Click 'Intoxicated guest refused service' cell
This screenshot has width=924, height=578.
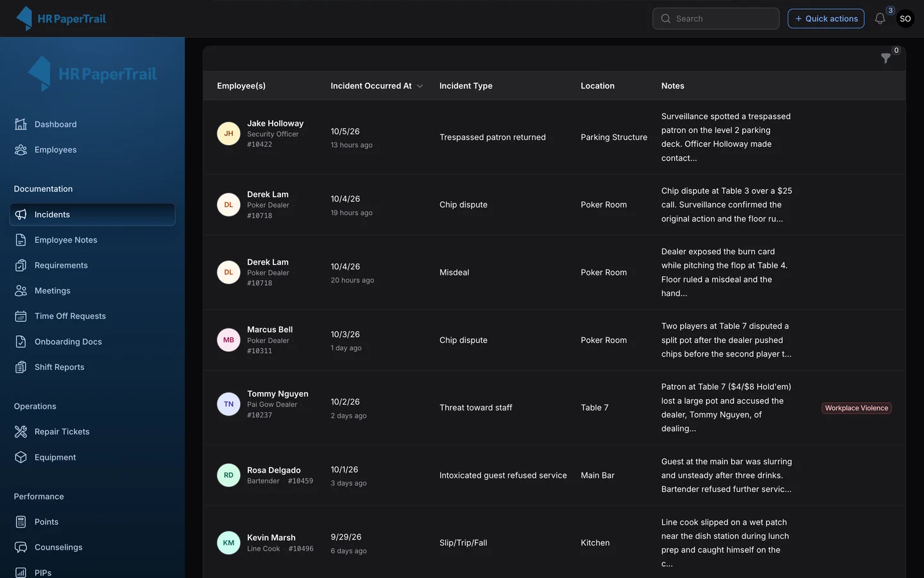[x=503, y=475]
